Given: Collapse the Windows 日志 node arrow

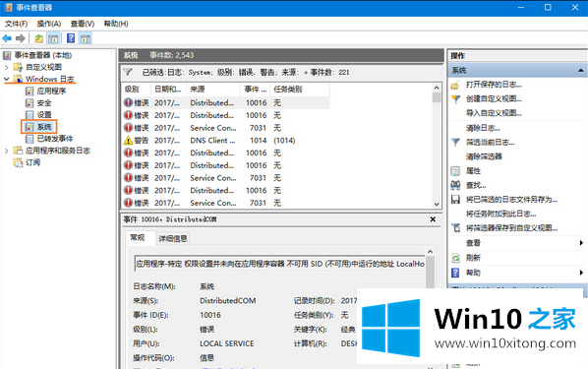Looking at the screenshot, I should point(6,79).
